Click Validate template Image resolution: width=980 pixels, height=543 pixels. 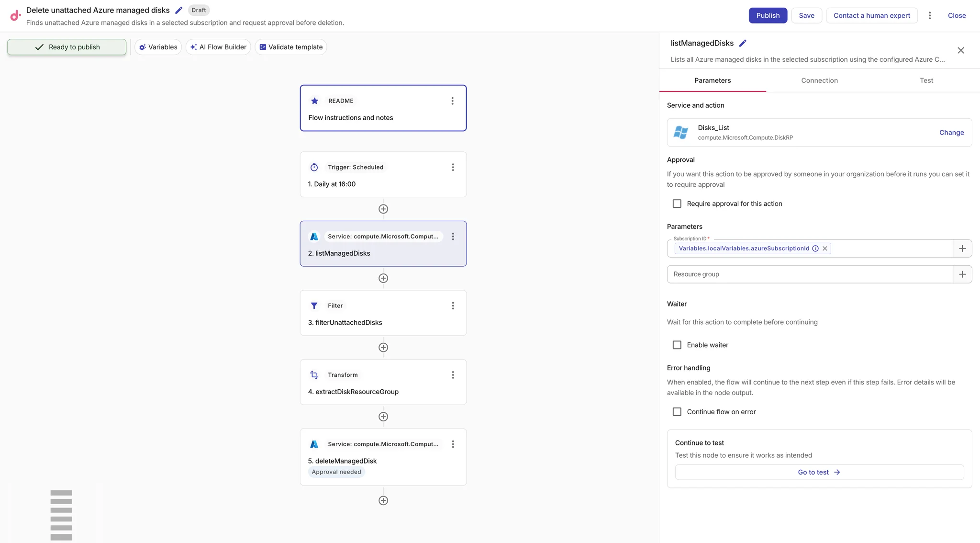point(291,47)
